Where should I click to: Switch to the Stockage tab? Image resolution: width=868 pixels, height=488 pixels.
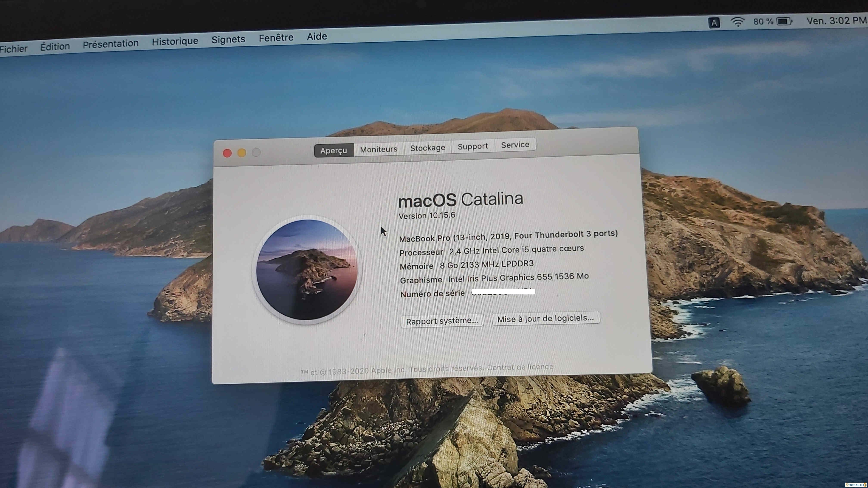(427, 148)
